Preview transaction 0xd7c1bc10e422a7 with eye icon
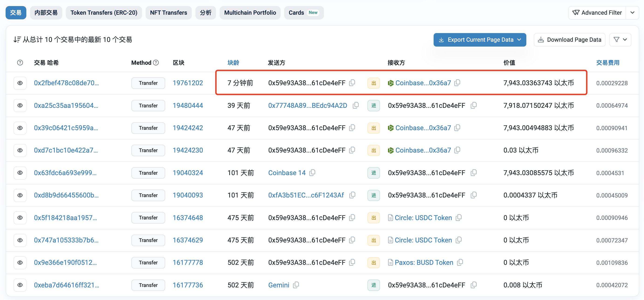The height and width of the screenshot is (300, 644). 20,150
